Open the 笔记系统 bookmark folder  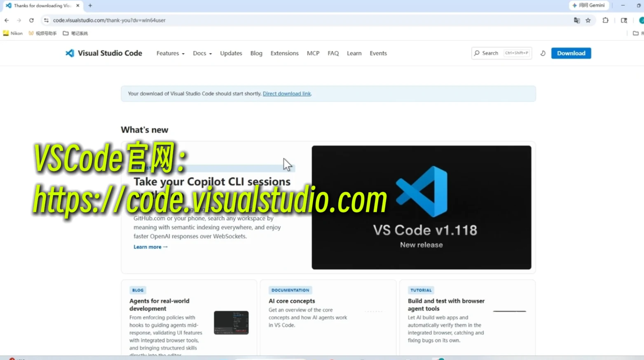point(75,33)
